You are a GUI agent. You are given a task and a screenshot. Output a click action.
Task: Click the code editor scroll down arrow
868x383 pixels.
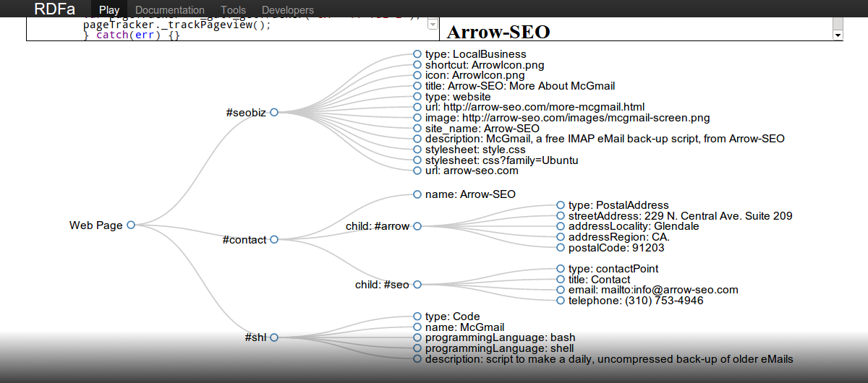tap(433, 25)
